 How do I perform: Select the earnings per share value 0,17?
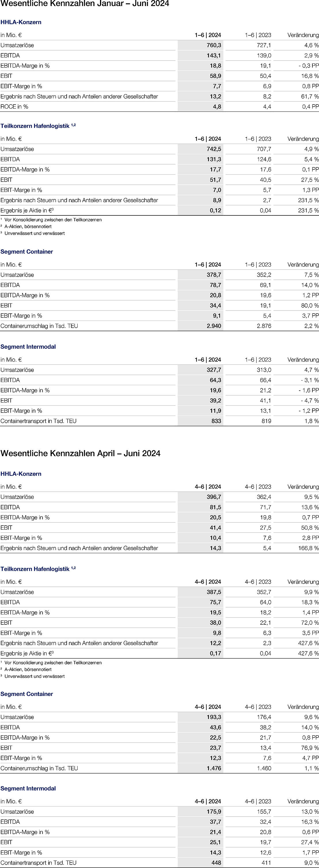[216, 653]
